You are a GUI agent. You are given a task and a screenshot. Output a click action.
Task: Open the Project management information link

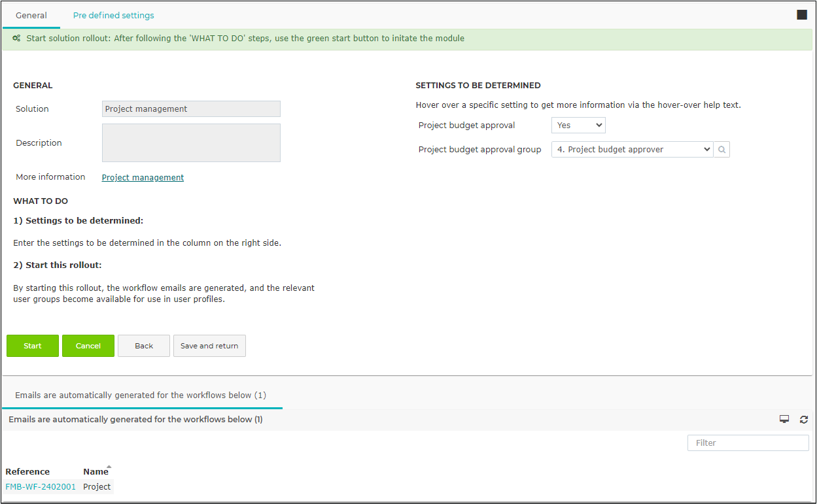[x=143, y=177]
